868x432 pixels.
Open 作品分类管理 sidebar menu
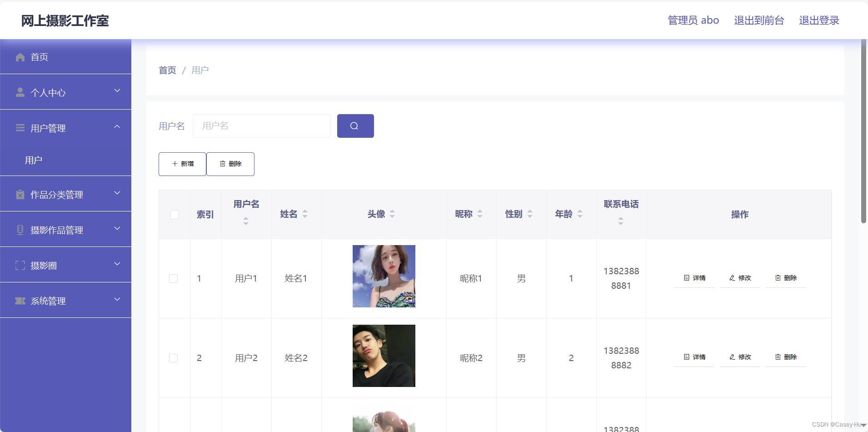pyautogui.click(x=65, y=194)
